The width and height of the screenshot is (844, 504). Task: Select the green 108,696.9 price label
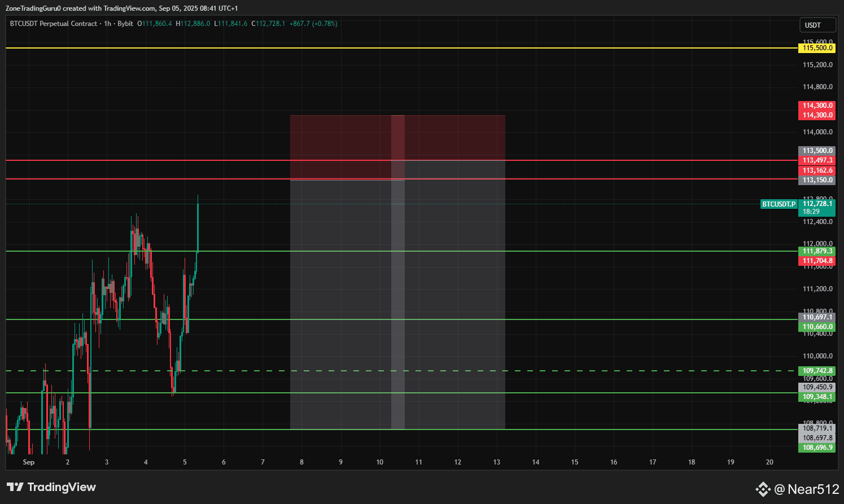[x=817, y=448]
